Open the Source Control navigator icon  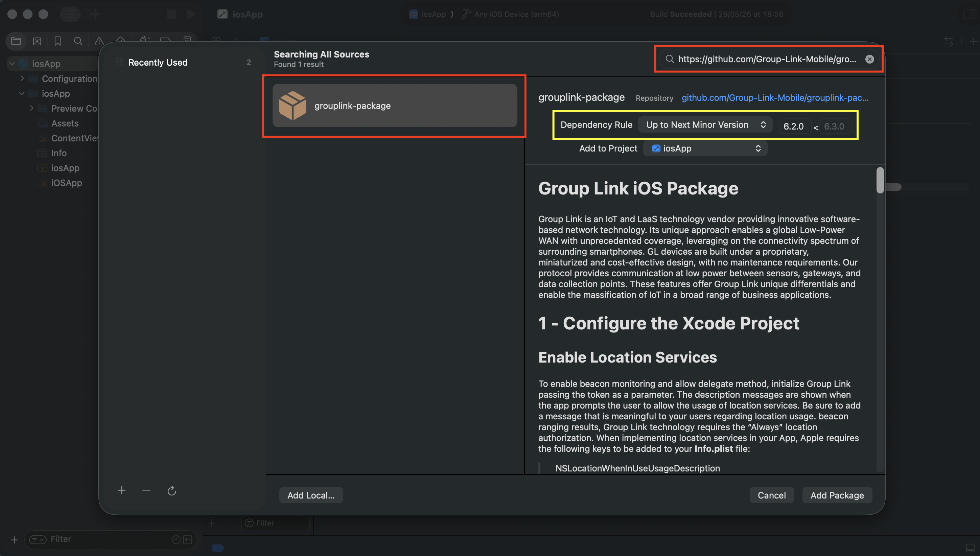37,41
